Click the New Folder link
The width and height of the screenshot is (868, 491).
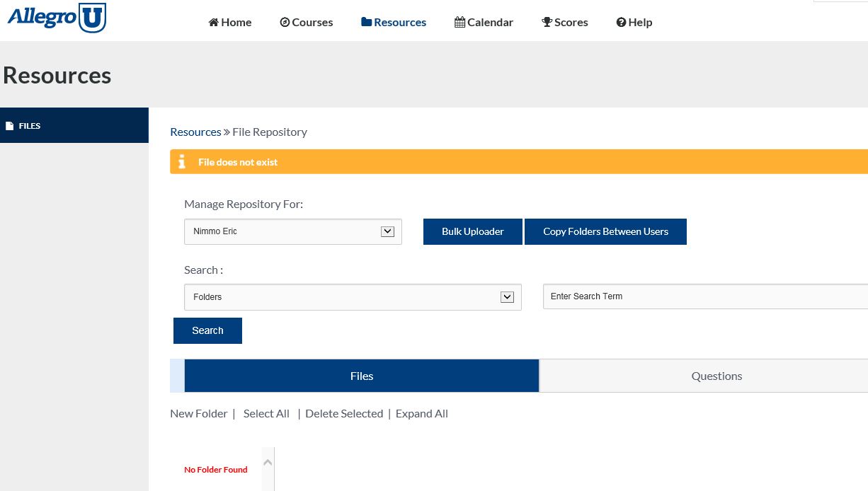(199, 414)
